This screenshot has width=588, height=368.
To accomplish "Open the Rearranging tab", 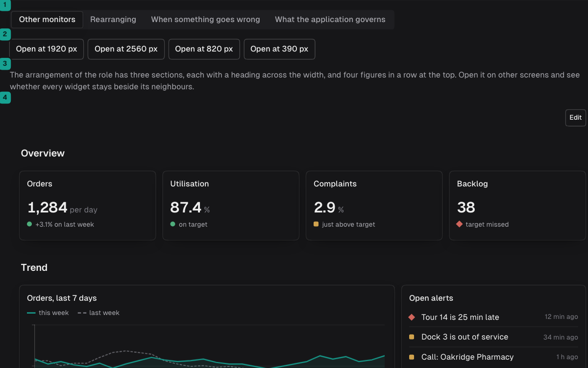I will click(x=113, y=20).
